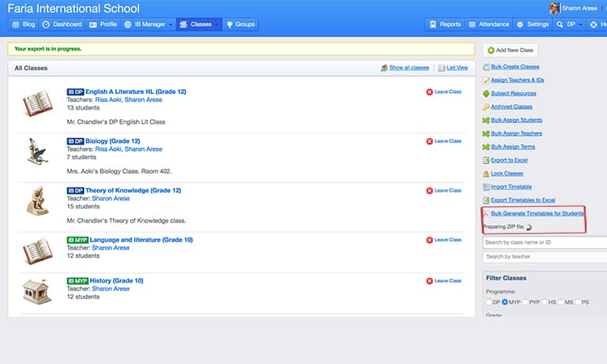Open Biology (Grade 12) class link

pos(113,141)
